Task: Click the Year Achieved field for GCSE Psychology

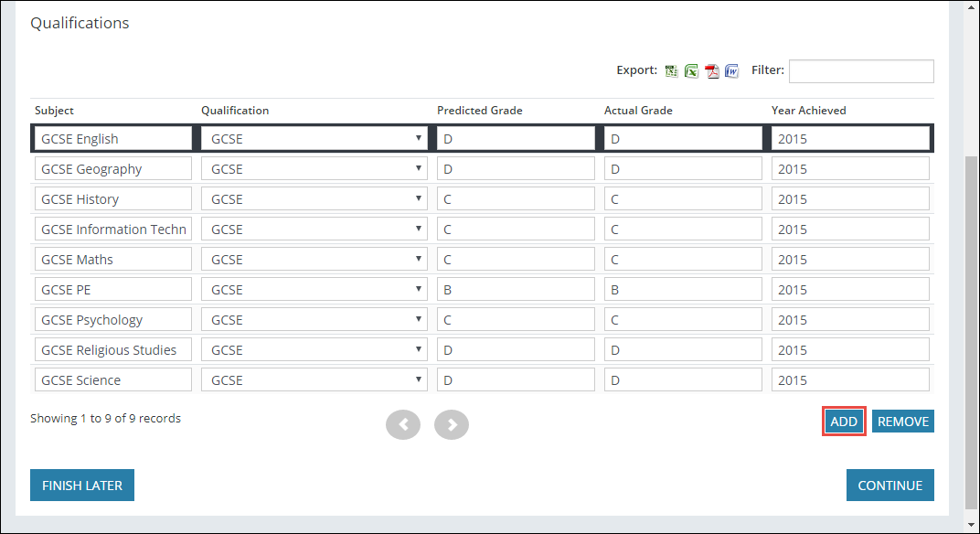Action: (849, 319)
